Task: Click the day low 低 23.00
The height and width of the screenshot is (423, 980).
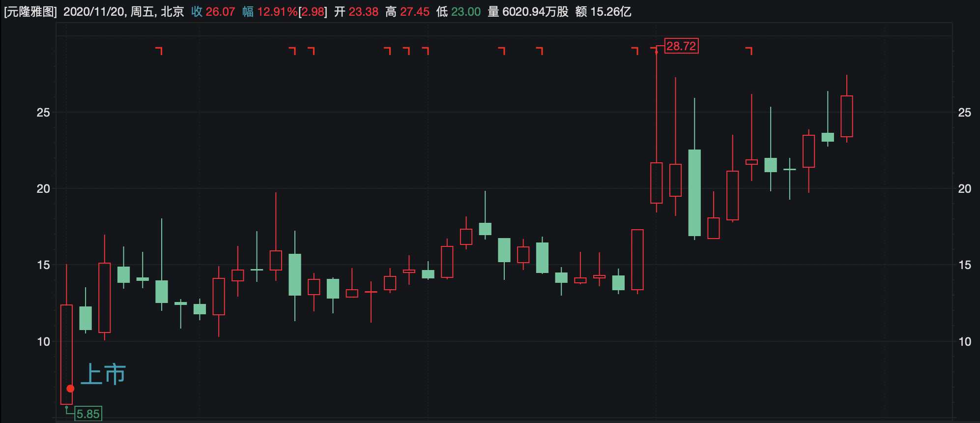Action: click(x=459, y=12)
